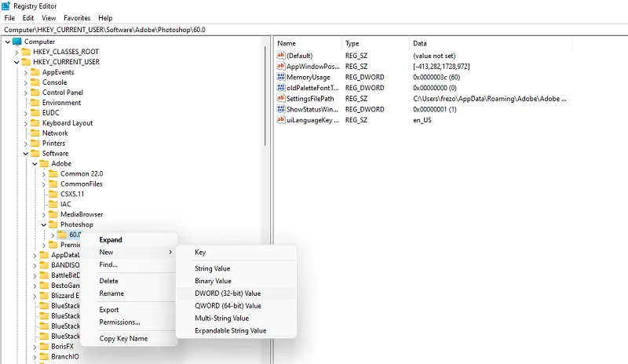Viewport: 628px width, 364px height.
Task: Collapse the Software key
Action: pyautogui.click(x=26, y=154)
